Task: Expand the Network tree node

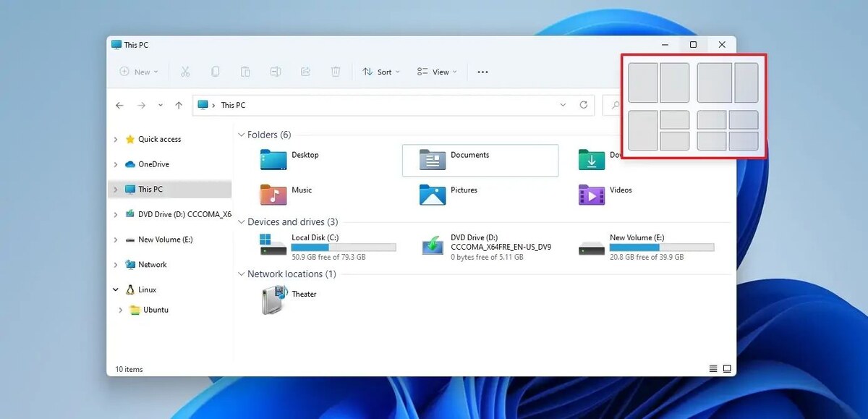Action: pyautogui.click(x=116, y=265)
